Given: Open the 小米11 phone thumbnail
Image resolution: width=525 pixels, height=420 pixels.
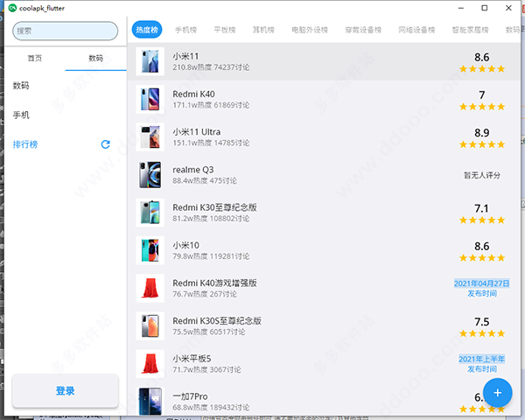Looking at the screenshot, I should pyautogui.click(x=150, y=61).
